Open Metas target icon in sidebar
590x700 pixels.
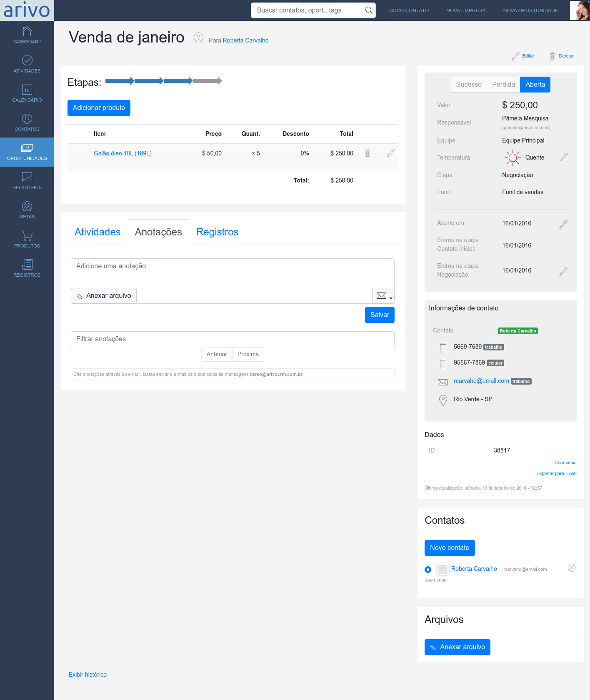(27, 207)
